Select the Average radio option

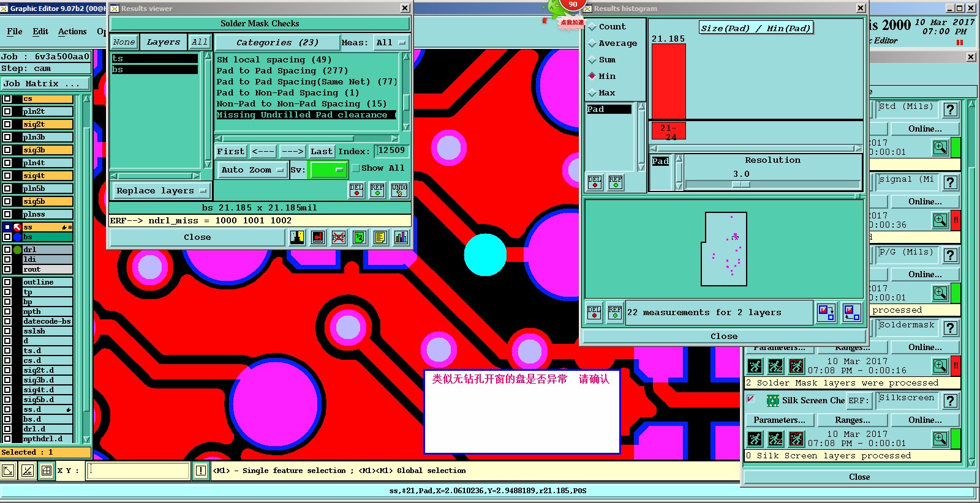(592, 43)
